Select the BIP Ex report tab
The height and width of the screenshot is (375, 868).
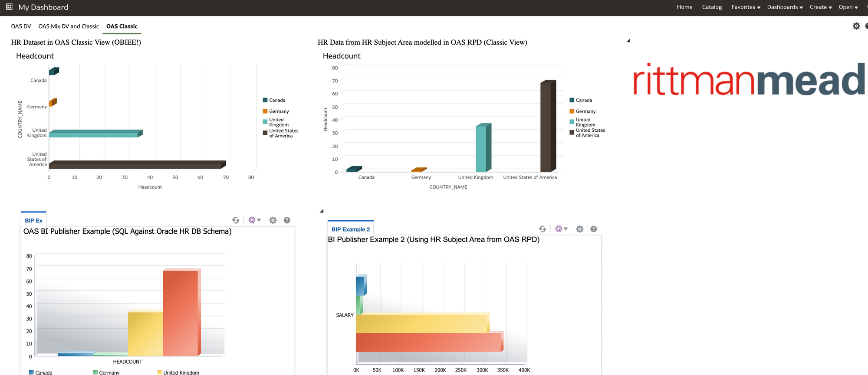(33, 221)
